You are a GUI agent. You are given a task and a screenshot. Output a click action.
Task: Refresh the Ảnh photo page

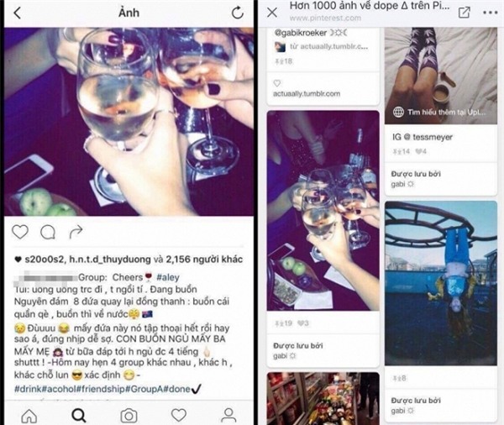click(x=238, y=13)
